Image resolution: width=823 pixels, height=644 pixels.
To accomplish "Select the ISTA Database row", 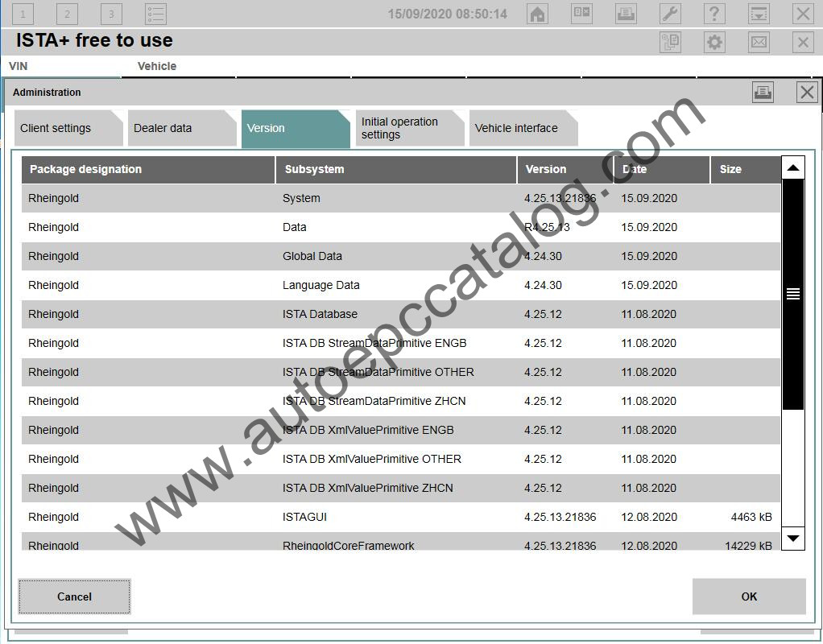I will (401, 314).
